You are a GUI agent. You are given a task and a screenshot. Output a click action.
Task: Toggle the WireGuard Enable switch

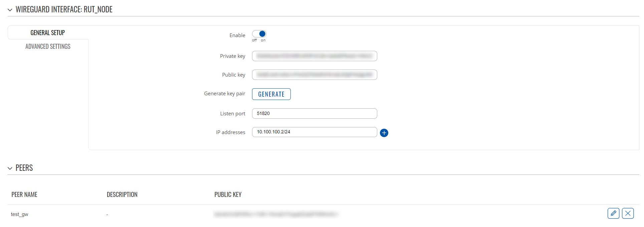259,34
